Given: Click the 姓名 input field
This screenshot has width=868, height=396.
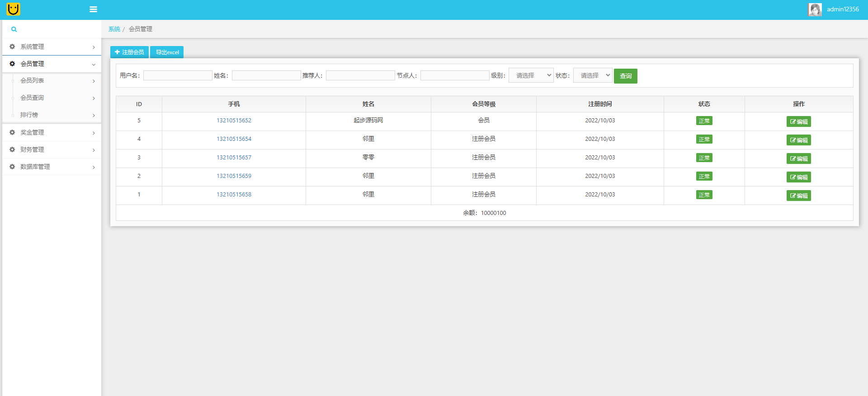Looking at the screenshot, I should click(266, 75).
